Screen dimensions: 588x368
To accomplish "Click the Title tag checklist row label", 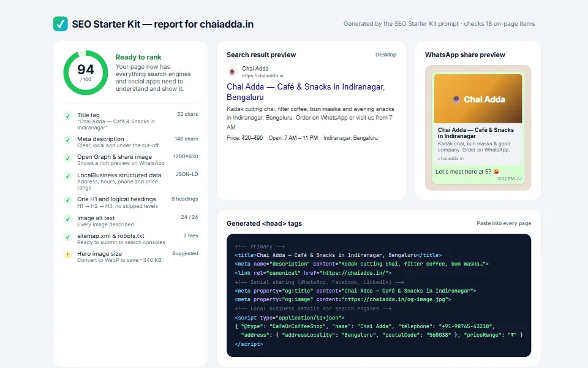I will point(88,115).
